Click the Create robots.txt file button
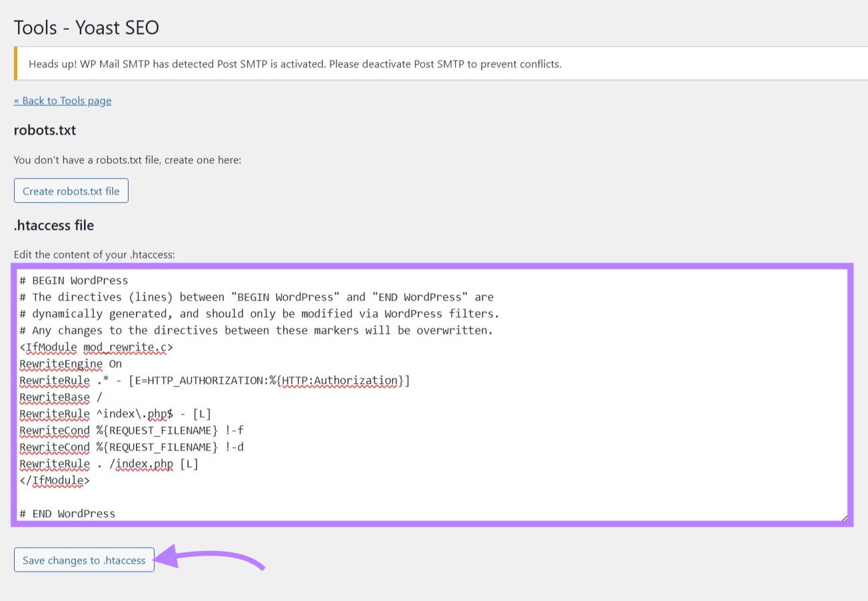 point(71,191)
